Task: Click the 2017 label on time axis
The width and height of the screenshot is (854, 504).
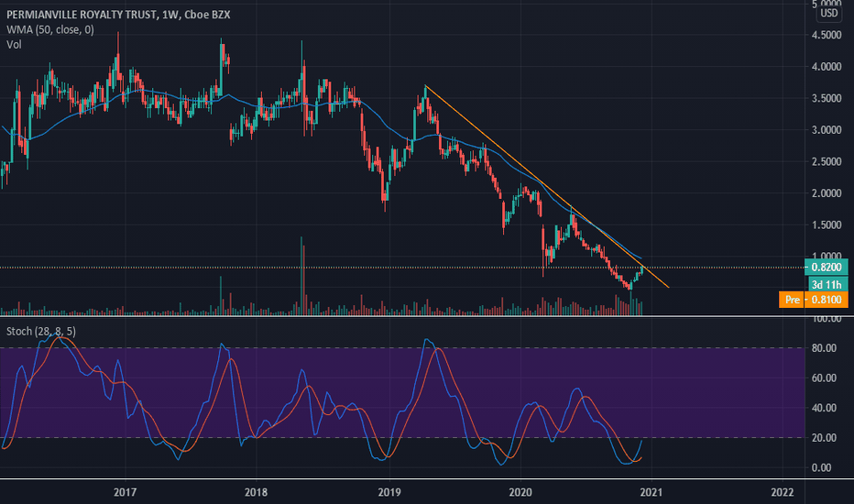Action: [125, 493]
